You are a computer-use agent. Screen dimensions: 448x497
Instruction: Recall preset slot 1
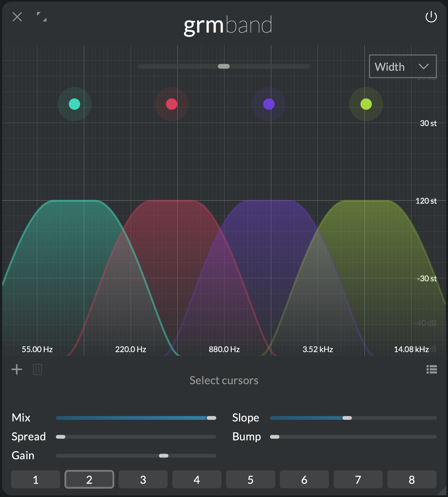pyautogui.click(x=35, y=480)
